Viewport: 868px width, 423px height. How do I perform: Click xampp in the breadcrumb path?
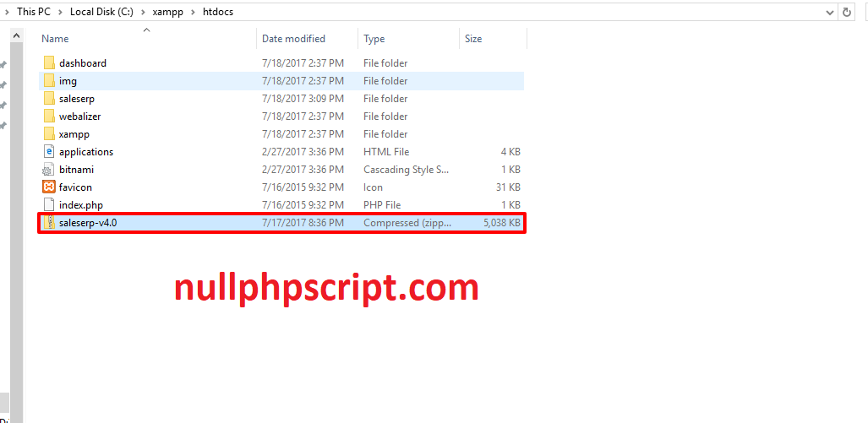pos(167,12)
